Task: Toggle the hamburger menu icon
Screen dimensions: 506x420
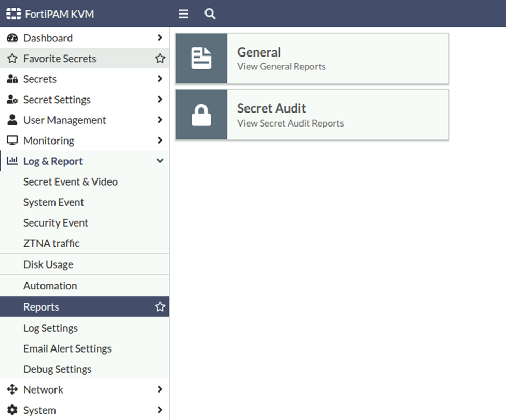Action: pyautogui.click(x=183, y=14)
